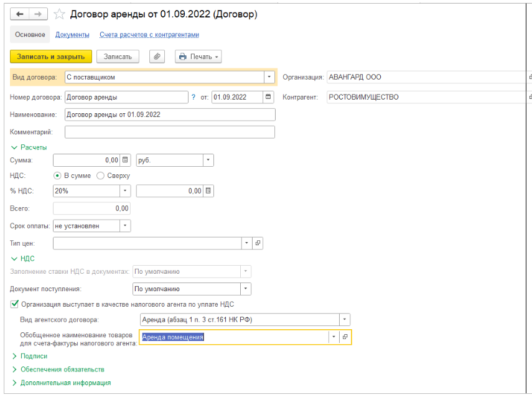Screen dimensions: 532x397
Task: Open the % НДС rate dropdown
Action: pyautogui.click(x=125, y=191)
